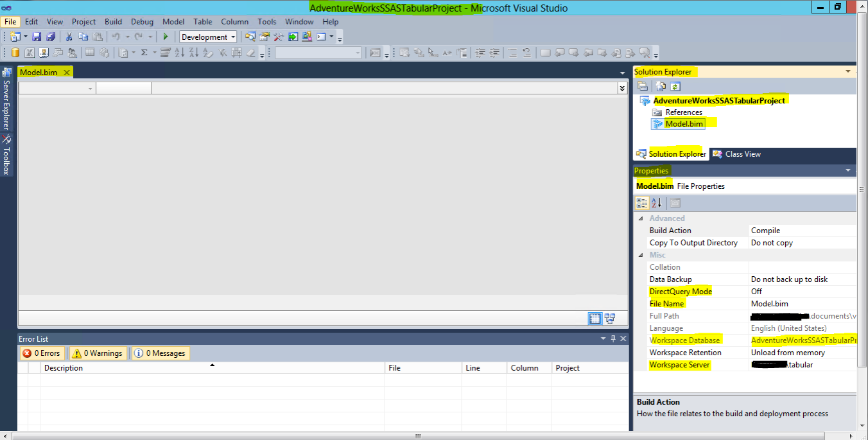The width and height of the screenshot is (868, 440).
Task: Open the Window menu
Action: tap(299, 21)
